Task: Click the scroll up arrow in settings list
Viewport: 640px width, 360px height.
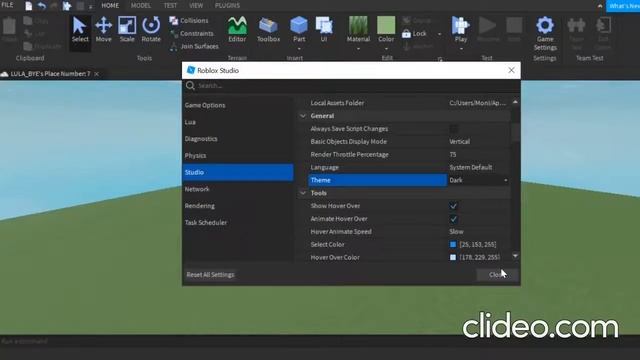Action: (x=515, y=102)
